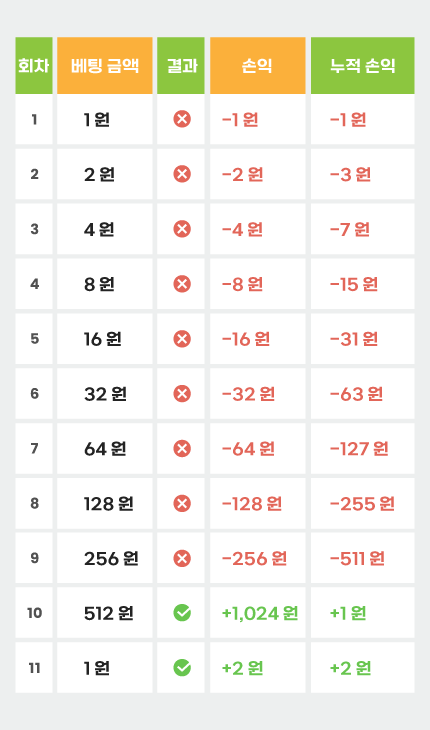Select the 베팅 금액 column header
The image size is (430, 730).
tap(105, 66)
